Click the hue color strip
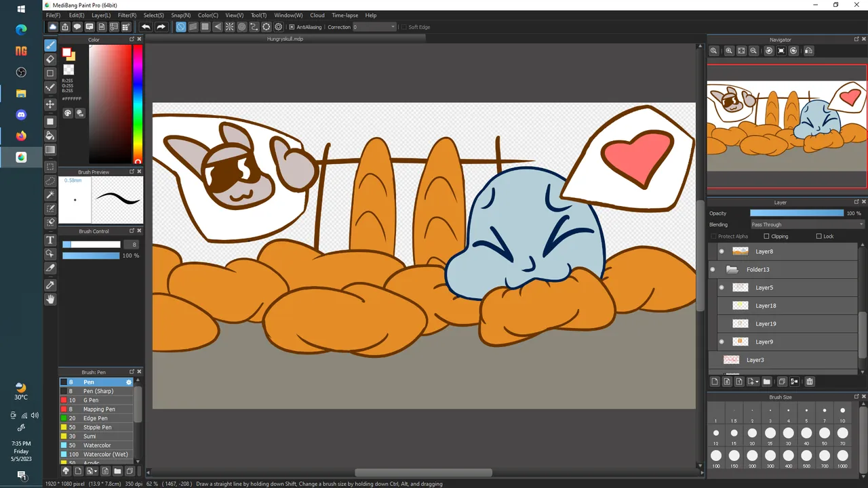This screenshot has width=868, height=488. pos(138,104)
